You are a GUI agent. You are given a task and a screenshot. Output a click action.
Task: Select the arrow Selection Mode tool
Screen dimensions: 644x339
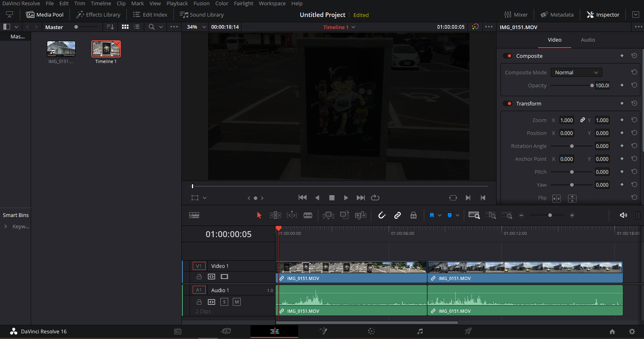click(259, 215)
